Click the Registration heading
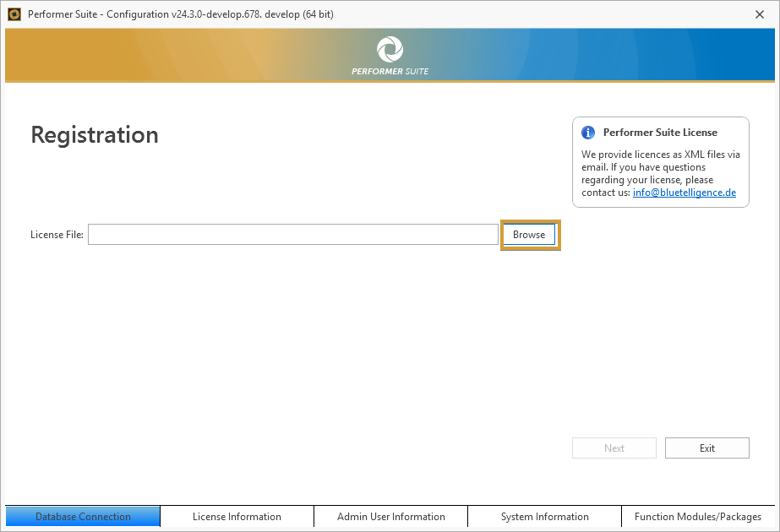This screenshot has height=532, width=780. coord(95,135)
